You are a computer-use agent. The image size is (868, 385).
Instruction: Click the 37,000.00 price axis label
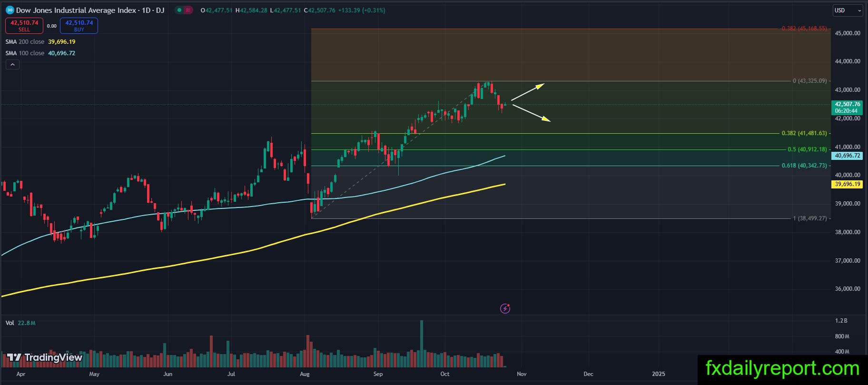[848, 261]
